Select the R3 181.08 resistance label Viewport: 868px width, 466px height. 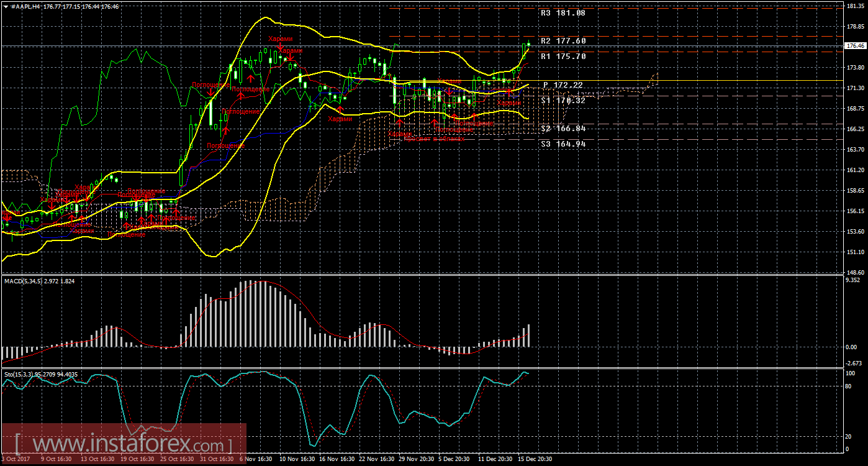click(563, 13)
